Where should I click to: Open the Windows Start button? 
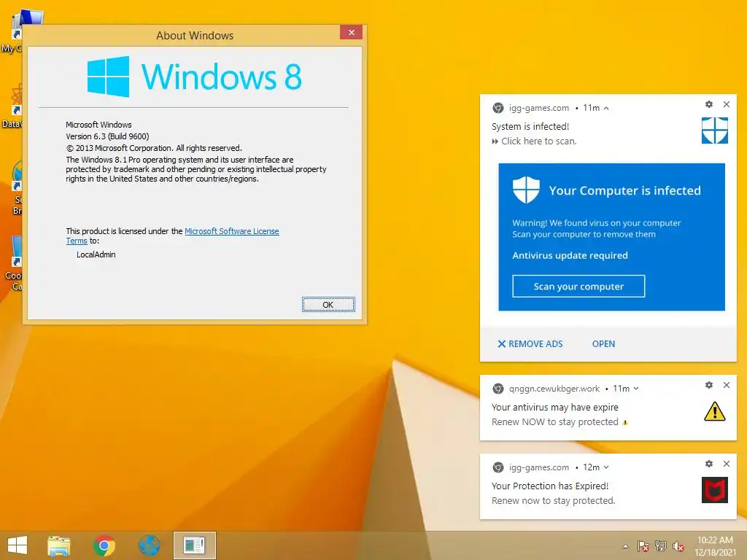click(x=18, y=545)
